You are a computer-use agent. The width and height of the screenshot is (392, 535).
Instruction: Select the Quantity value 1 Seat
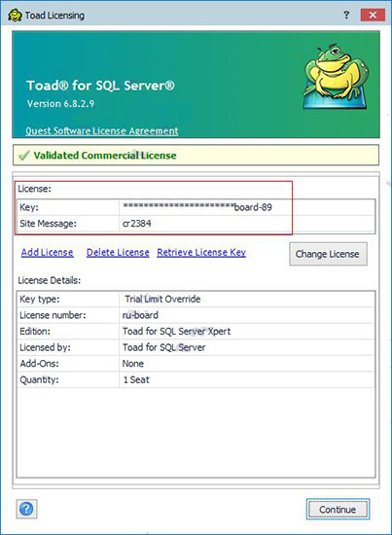point(136,379)
